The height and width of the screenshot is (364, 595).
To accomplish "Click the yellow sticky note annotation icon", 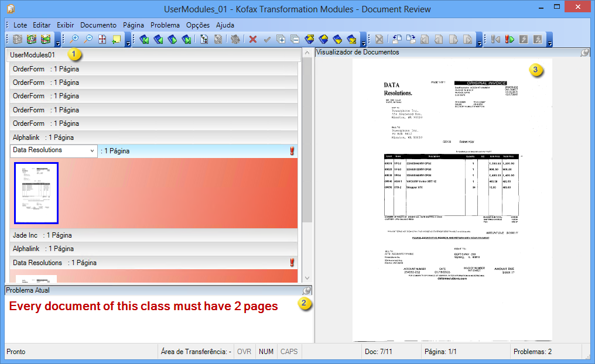I will pos(116,40).
